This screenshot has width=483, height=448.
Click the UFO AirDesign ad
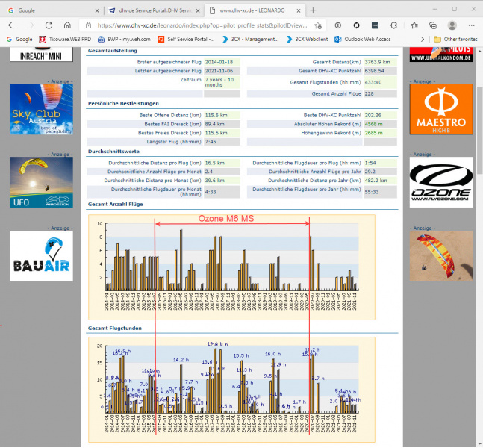tap(41, 182)
